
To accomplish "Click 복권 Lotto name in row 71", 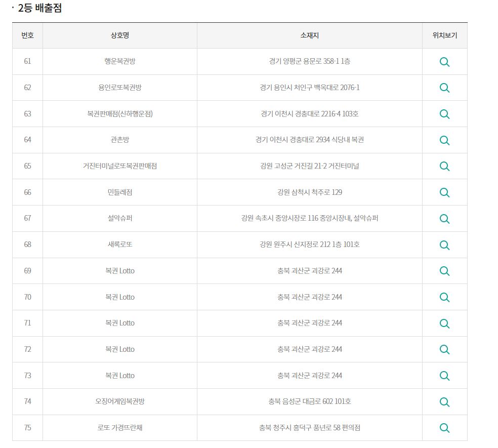I will coord(120,323).
